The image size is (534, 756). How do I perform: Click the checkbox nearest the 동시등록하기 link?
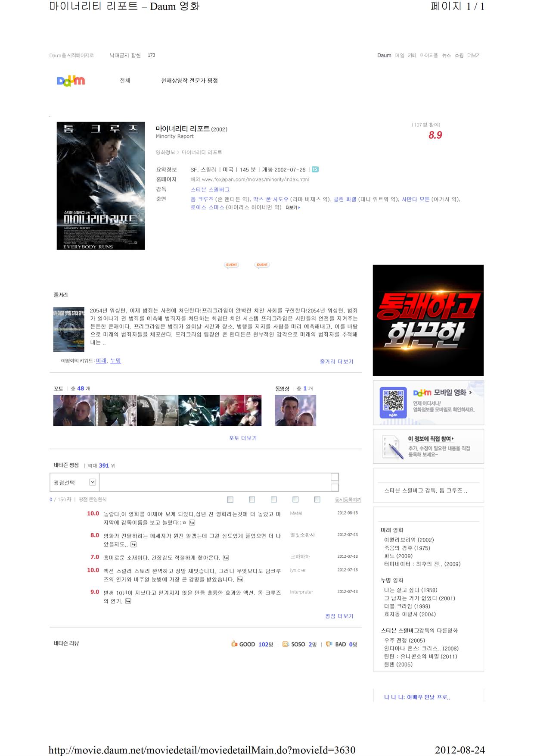coord(317,500)
